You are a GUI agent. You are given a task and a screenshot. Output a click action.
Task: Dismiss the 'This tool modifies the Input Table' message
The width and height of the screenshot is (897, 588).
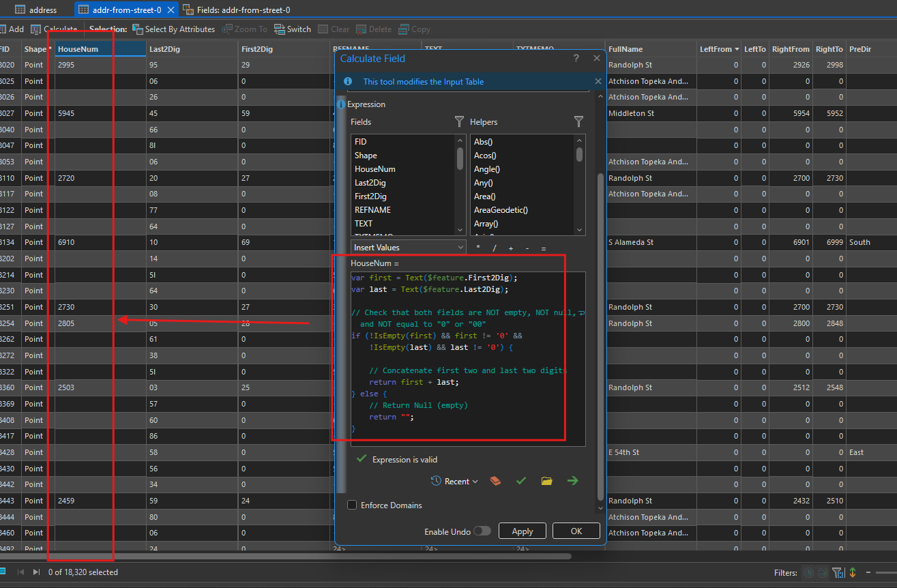pyautogui.click(x=598, y=81)
